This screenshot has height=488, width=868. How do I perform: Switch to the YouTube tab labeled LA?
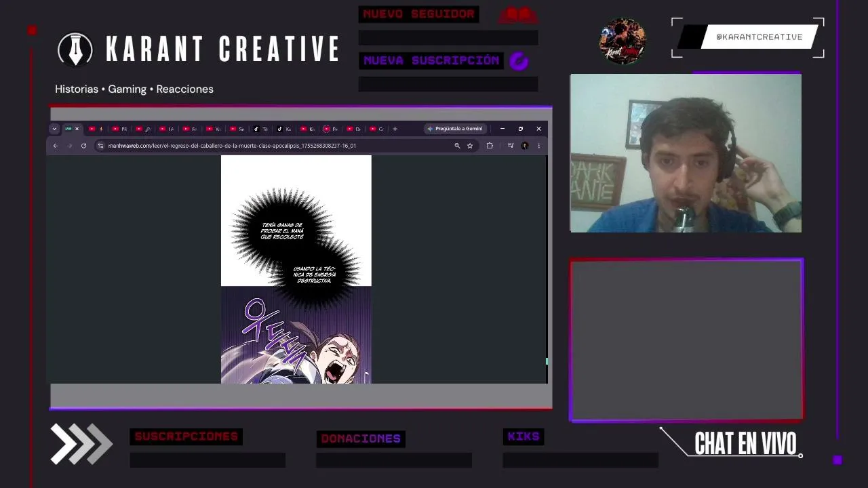[166, 129]
